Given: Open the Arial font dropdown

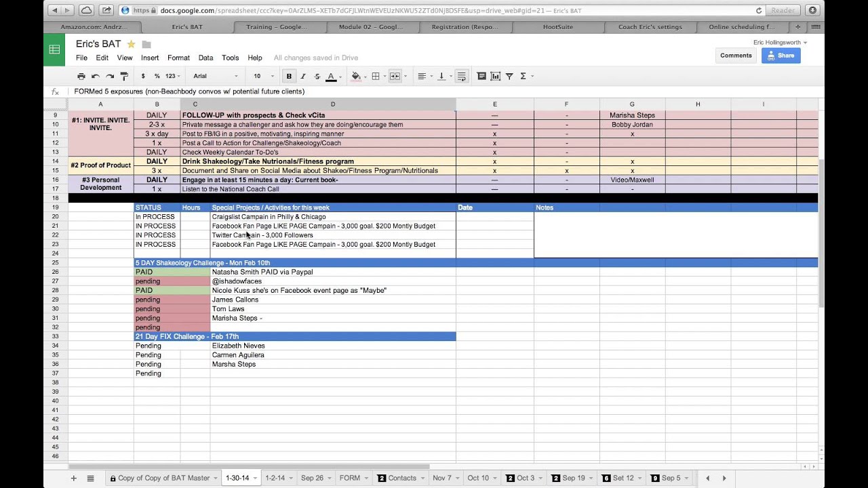Looking at the screenshot, I should point(216,77).
